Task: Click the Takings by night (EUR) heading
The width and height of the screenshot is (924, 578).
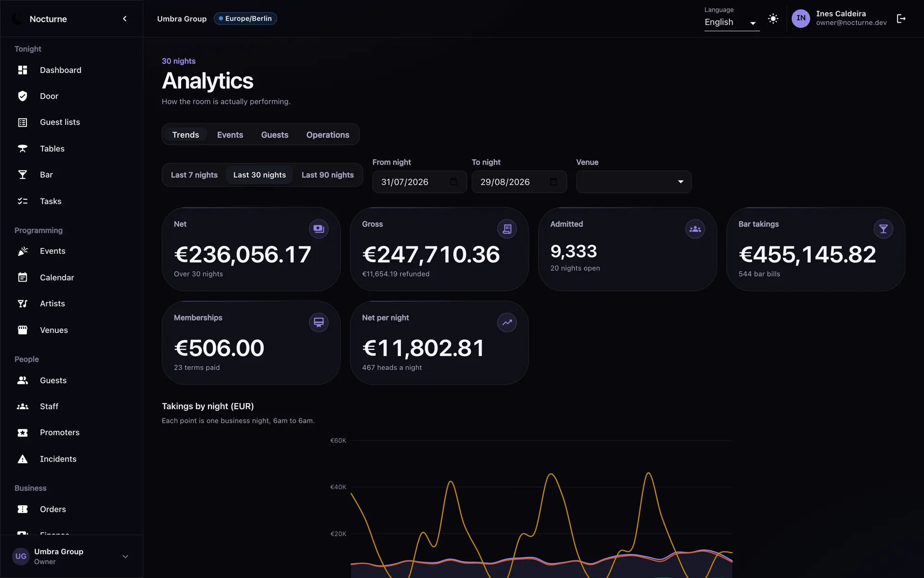Action: pos(208,406)
